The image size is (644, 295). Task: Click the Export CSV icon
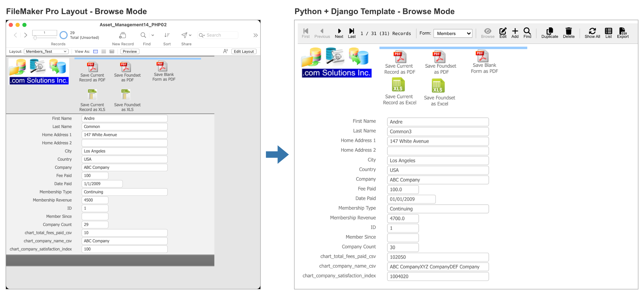coord(623,31)
